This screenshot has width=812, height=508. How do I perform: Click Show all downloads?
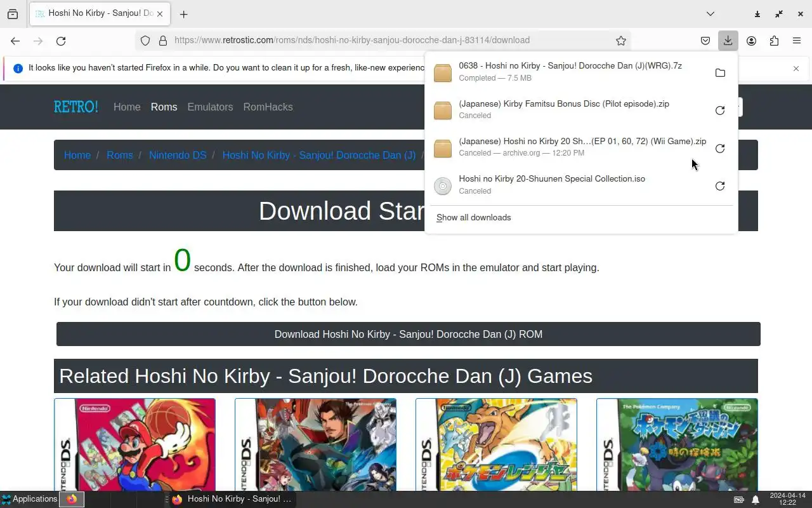(x=473, y=217)
